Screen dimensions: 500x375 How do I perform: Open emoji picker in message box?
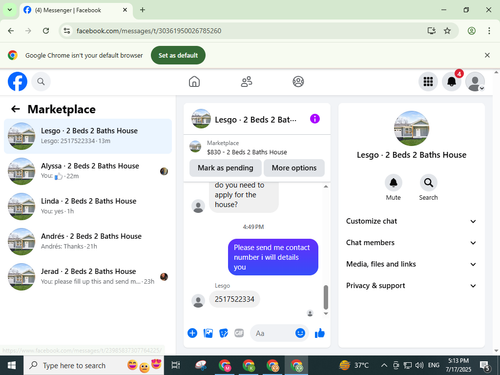click(x=300, y=333)
